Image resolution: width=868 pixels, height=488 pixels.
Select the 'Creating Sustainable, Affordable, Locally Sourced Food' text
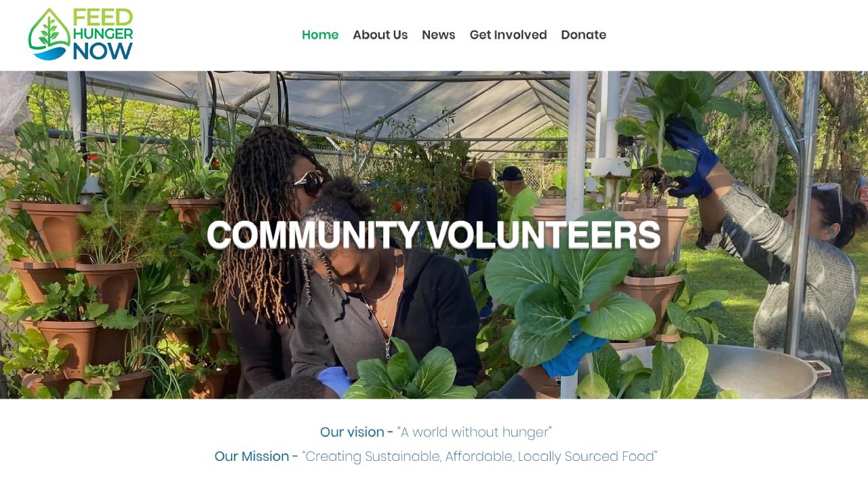480,456
